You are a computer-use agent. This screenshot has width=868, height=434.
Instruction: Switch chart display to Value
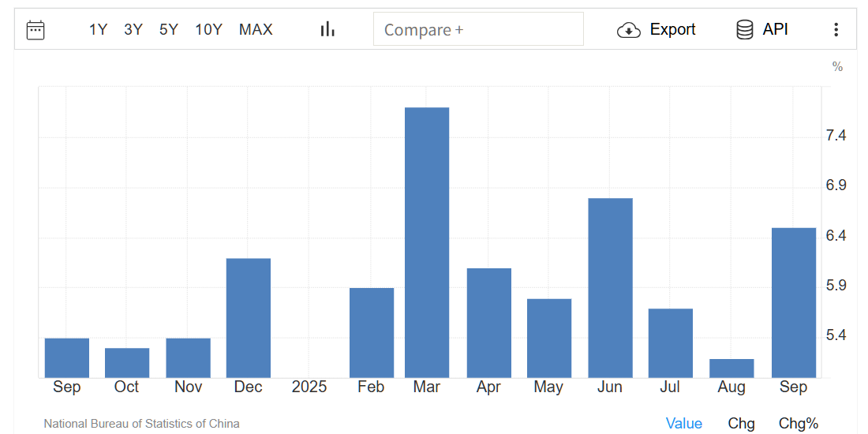(x=683, y=423)
